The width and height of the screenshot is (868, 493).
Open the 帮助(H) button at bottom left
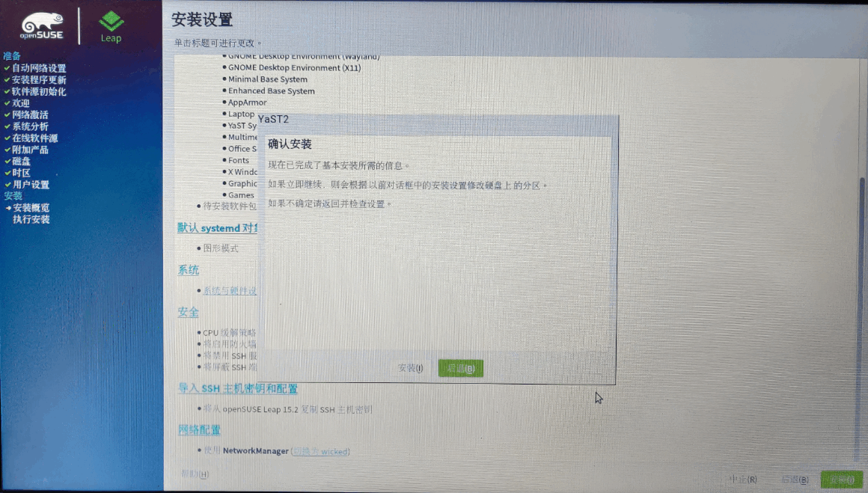click(x=195, y=474)
